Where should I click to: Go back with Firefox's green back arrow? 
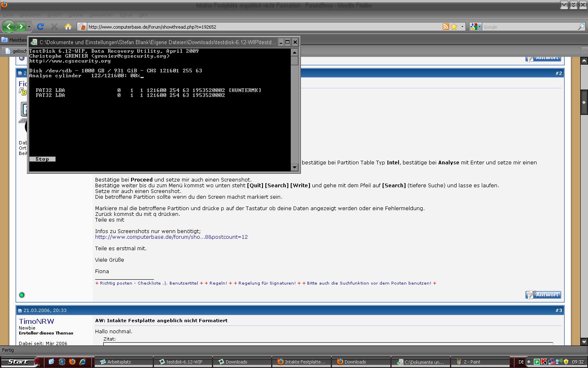tap(9, 27)
